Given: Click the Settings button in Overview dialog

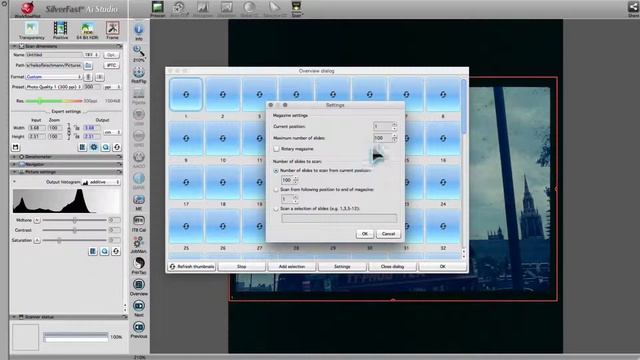Looking at the screenshot, I should (342, 267).
